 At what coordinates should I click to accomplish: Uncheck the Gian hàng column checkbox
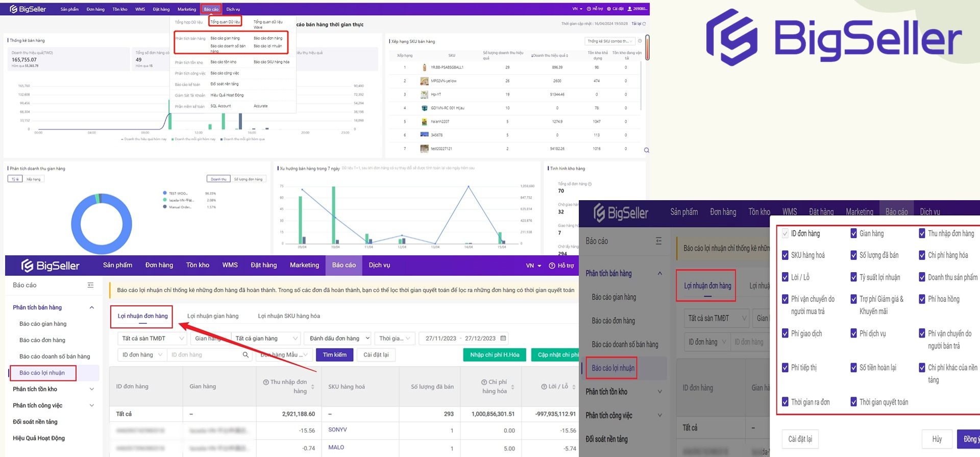pyautogui.click(x=853, y=233)
